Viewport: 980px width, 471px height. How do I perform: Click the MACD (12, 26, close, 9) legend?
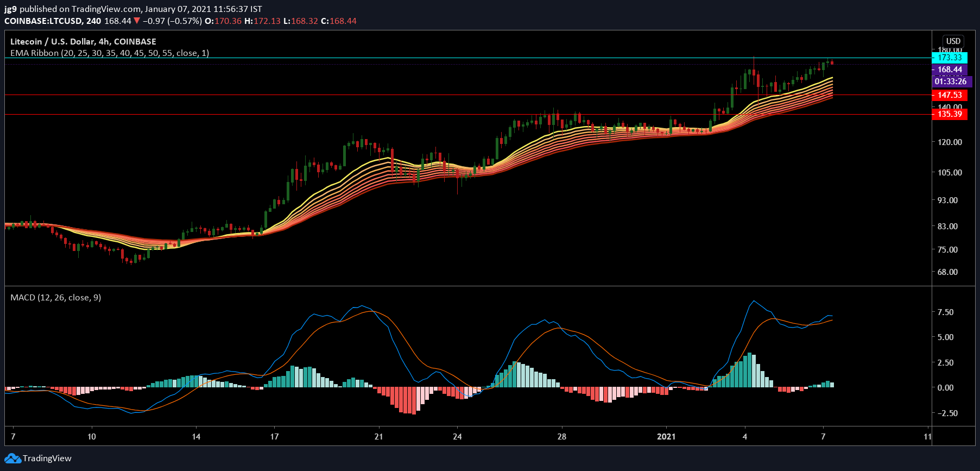(x=55, y=298)
